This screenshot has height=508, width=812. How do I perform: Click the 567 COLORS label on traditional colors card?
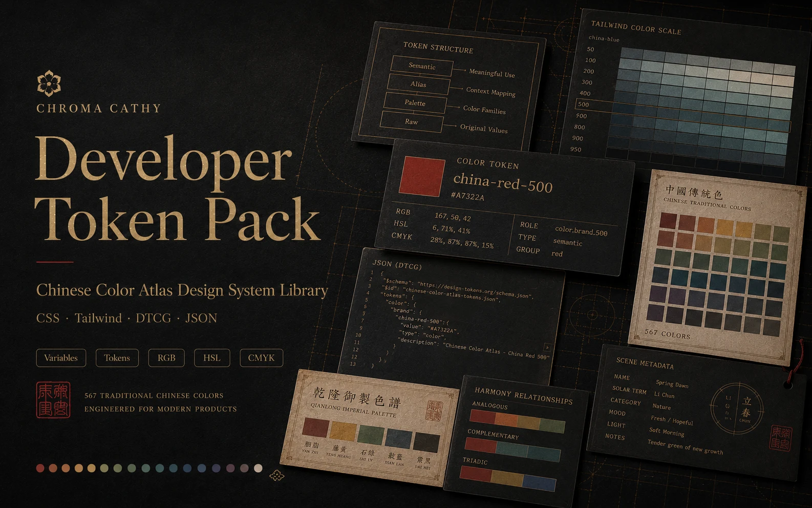point(667,334)
